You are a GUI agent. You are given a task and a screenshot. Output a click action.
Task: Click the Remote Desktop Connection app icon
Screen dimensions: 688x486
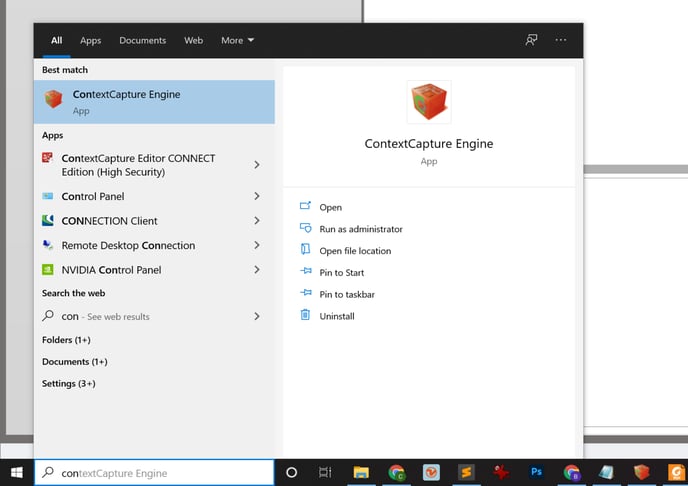(47, 245)
